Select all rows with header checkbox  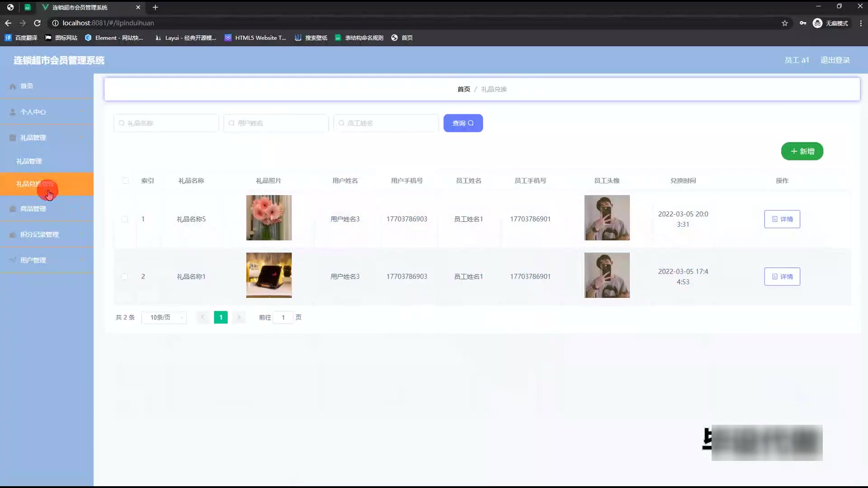point(125,181)
